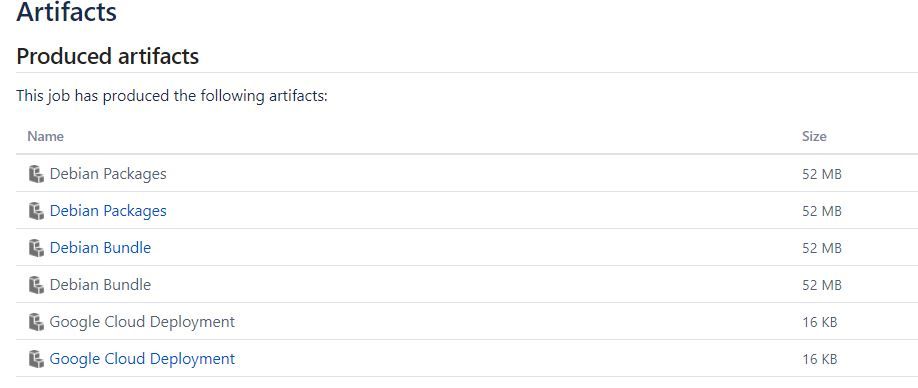
Task: Click the 52 MB size of blue Debian Bundle
Action: [x=822, y=248]
